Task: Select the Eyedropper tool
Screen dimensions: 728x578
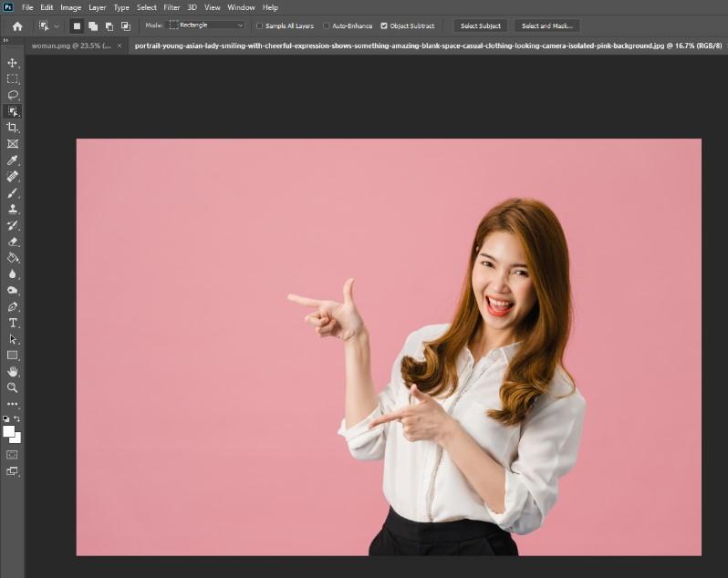Action: (x=13, y=160)
